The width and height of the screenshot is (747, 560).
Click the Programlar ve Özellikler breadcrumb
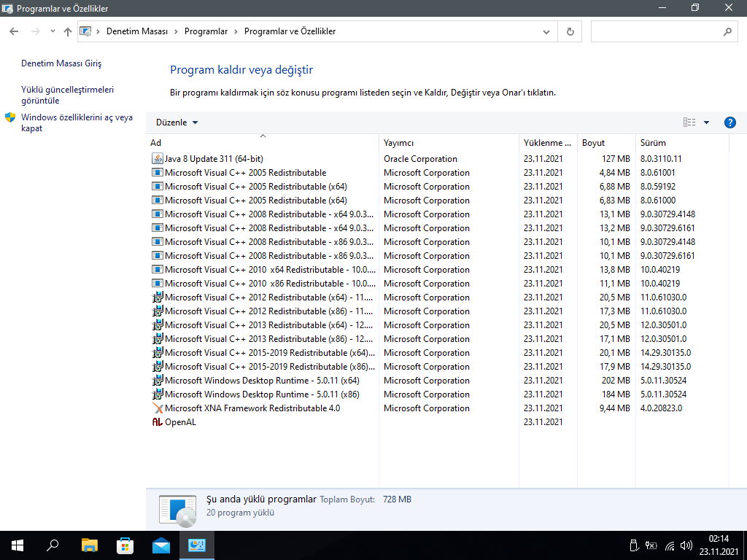point(290,31)
